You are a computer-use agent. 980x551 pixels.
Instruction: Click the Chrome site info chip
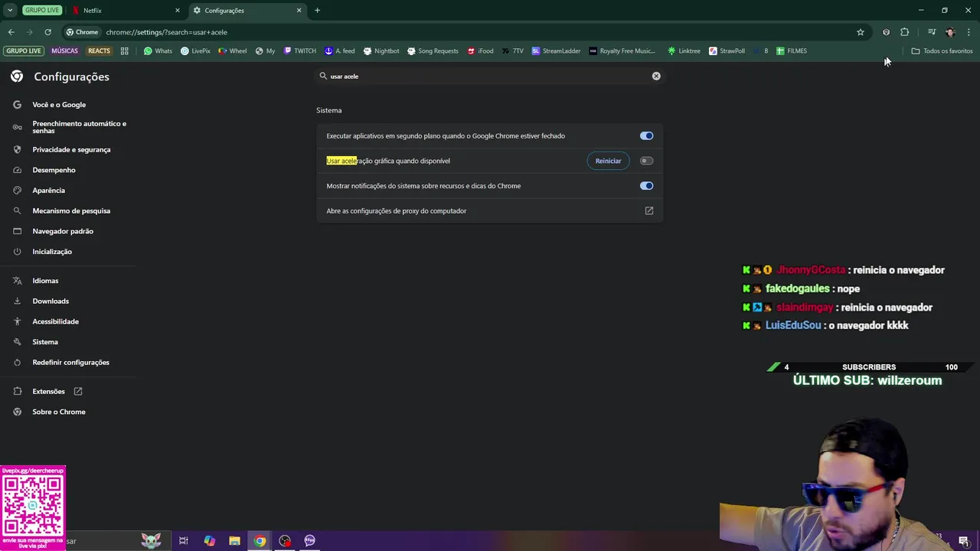click(82, 32)
